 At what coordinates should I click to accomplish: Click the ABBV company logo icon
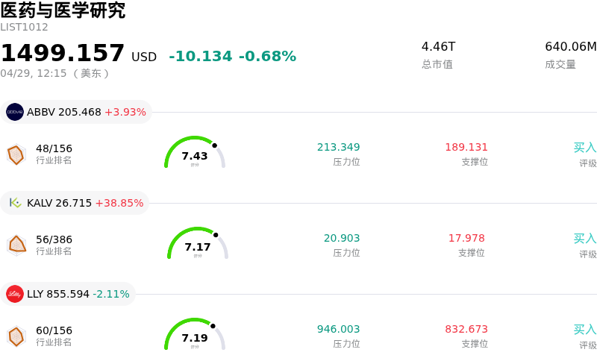coord(15,112)
